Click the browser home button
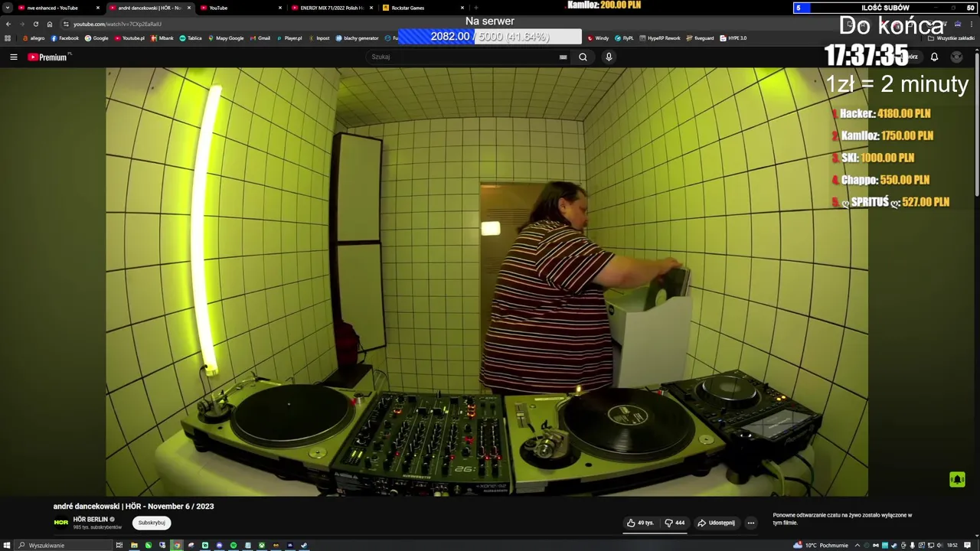Screen dimensions: 980x551 click(x=49, y=24)
